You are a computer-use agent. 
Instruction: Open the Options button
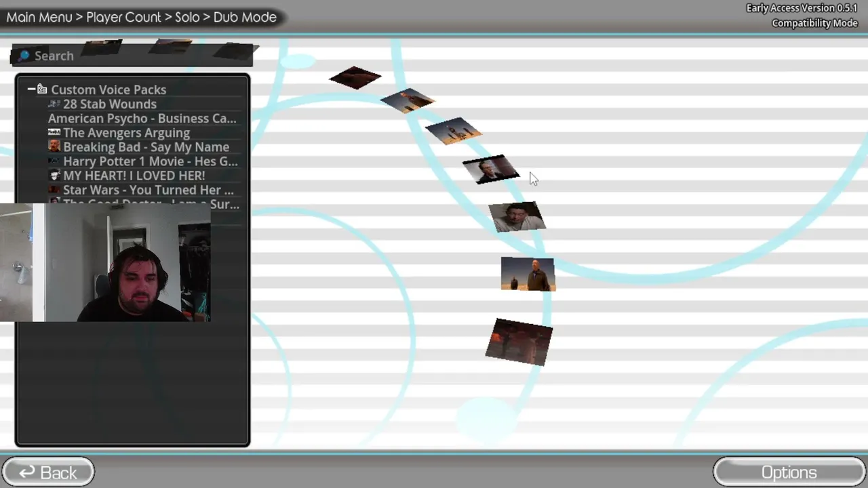(x=789, y=472)
